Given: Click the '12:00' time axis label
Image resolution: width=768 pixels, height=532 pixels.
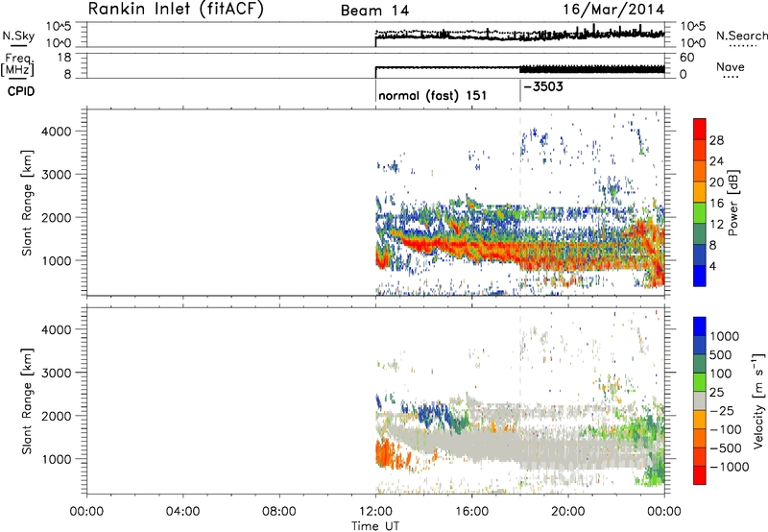Looking at the screenshot, I should [x=375, y=512].
